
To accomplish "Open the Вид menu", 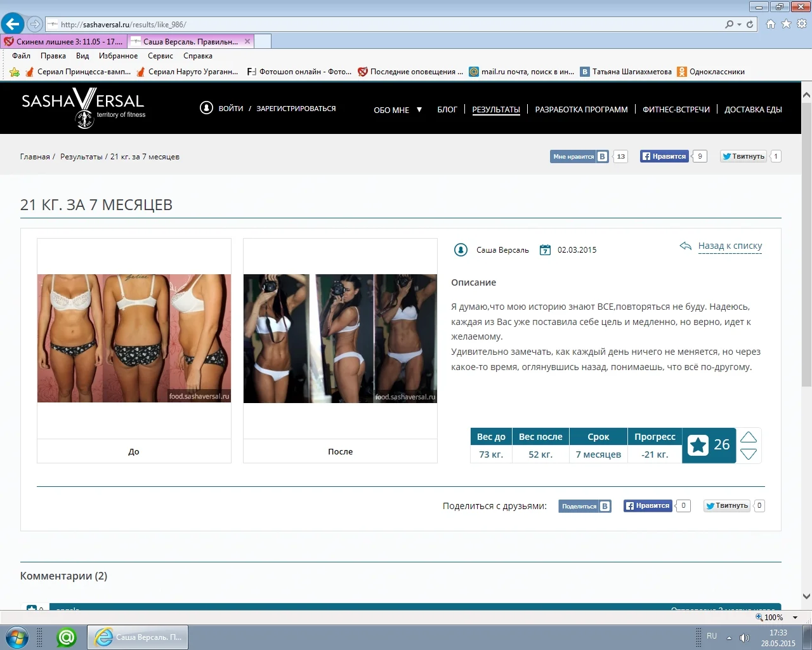I will click(x=82, y=56).
